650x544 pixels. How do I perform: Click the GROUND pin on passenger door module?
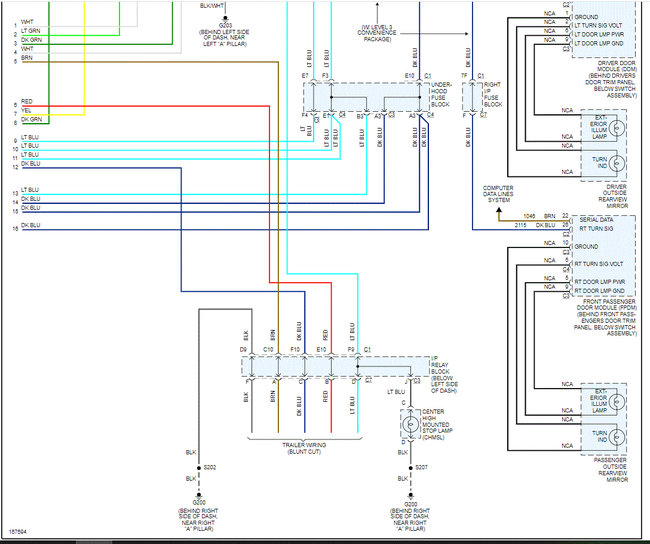click(586, 246)
